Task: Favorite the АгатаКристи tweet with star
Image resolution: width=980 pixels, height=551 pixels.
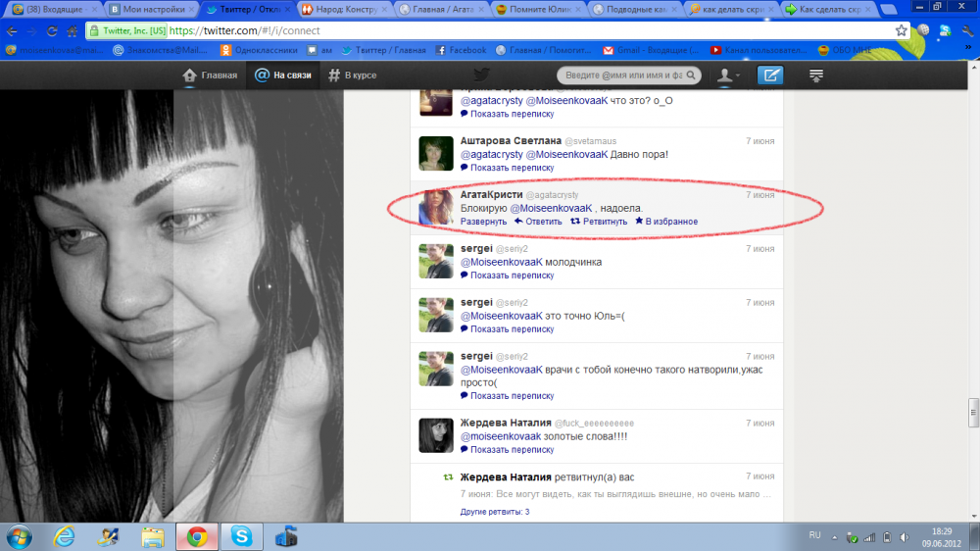Action: click(x=639, y=222)
